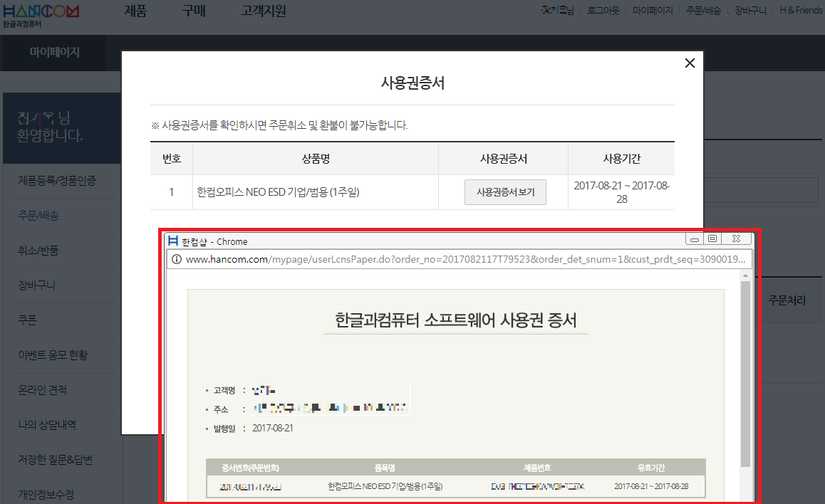Click the product name 한컴오피스 NEO ESD in the modal table

click(x=278, y=192)
